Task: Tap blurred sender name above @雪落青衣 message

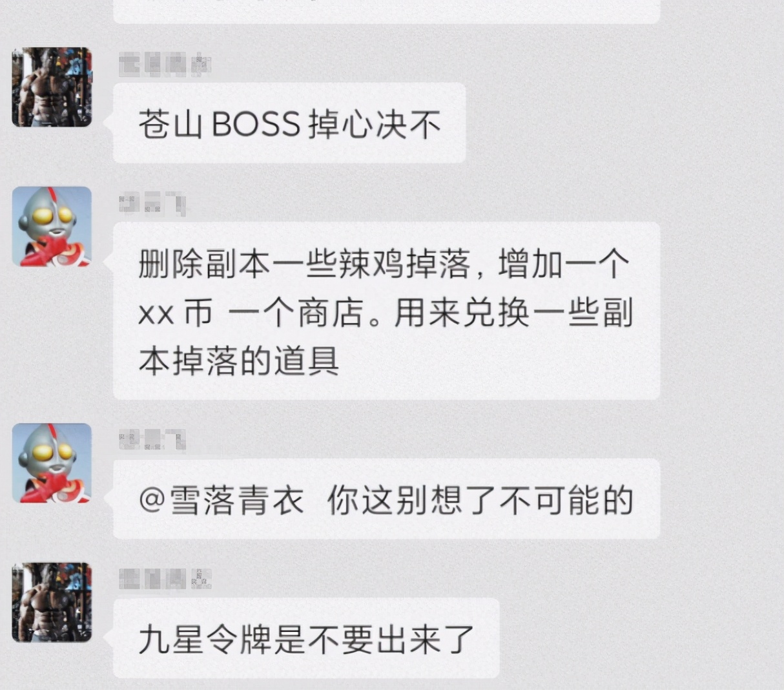Action: click(x=152, y=441)
